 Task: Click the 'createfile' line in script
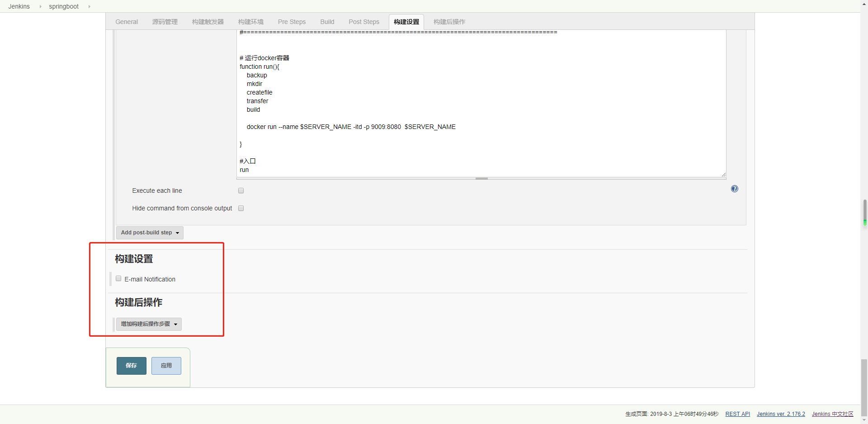tap(259, 92)
